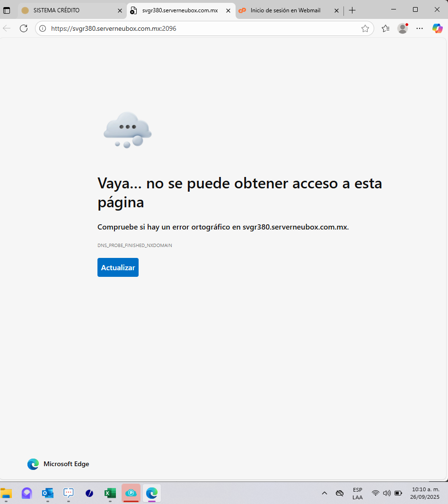Open the Settings and more menu

(x=420, y=28)
